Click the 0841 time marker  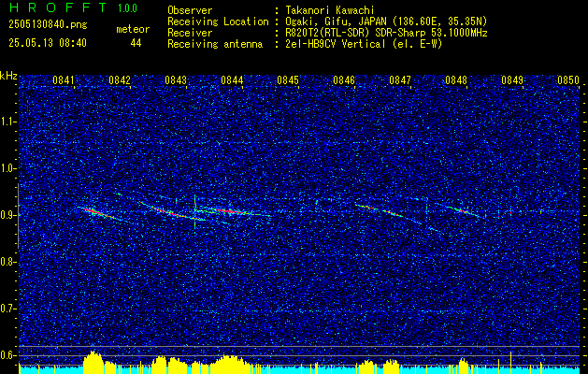coord(63,80)
